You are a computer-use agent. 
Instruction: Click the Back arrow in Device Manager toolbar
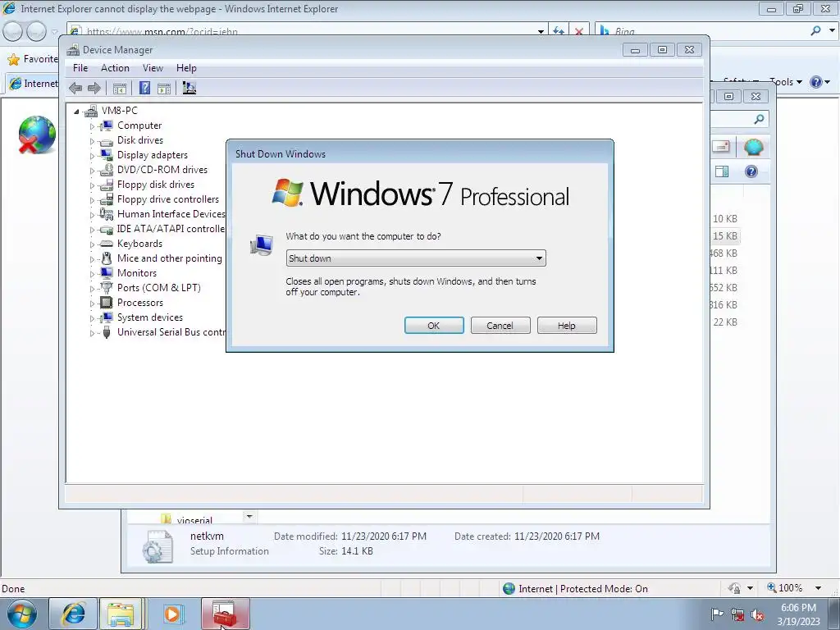pyautogui.click(x=75, y=88)
